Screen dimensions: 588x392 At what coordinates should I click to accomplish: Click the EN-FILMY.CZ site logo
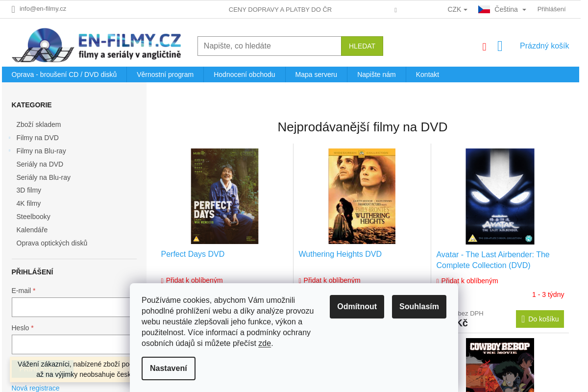[x=97, y=45]
